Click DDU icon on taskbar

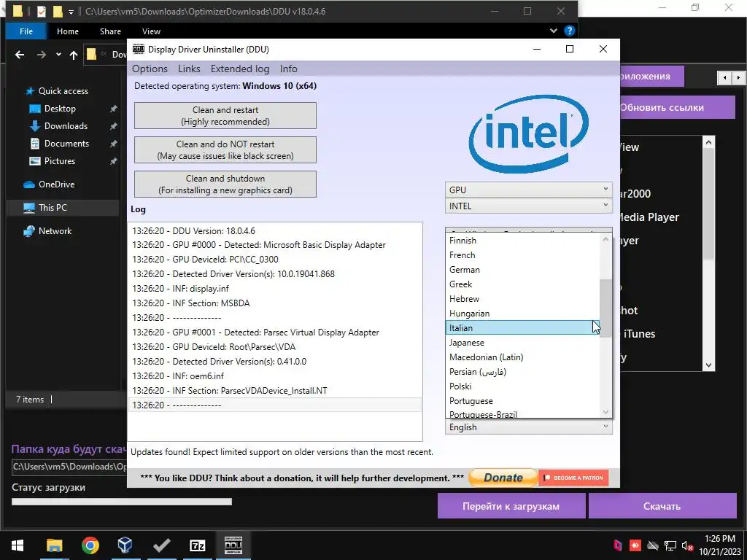233,545
